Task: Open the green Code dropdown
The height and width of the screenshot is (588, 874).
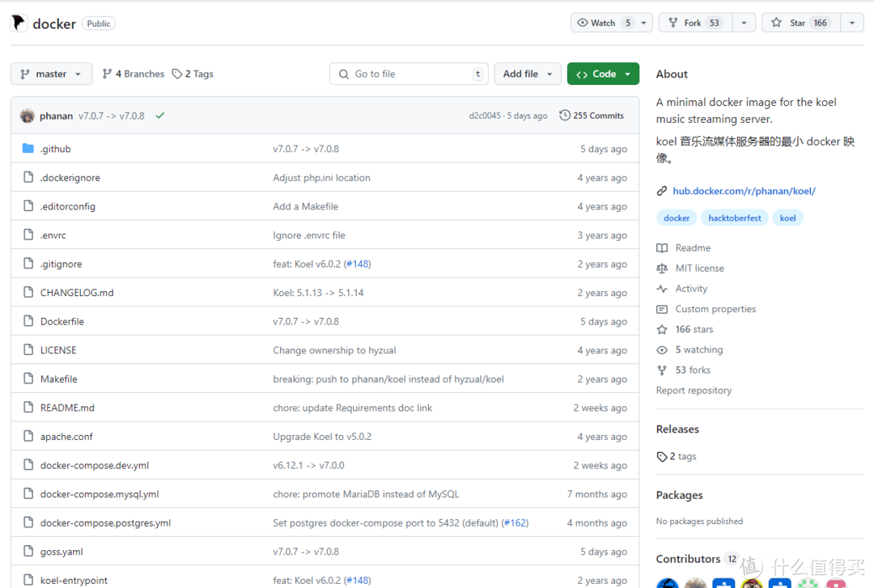Action: click(603, 74)
